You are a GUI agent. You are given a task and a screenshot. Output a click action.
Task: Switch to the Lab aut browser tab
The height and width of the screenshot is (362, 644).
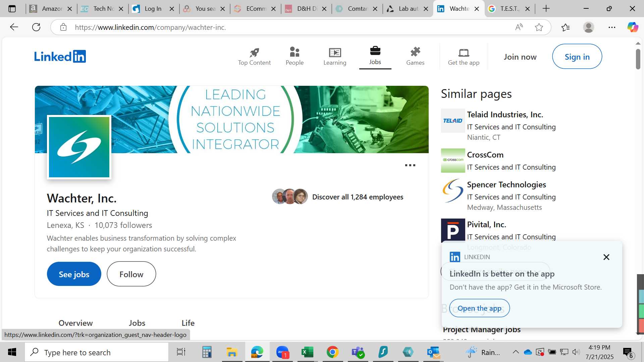point(408,9)
